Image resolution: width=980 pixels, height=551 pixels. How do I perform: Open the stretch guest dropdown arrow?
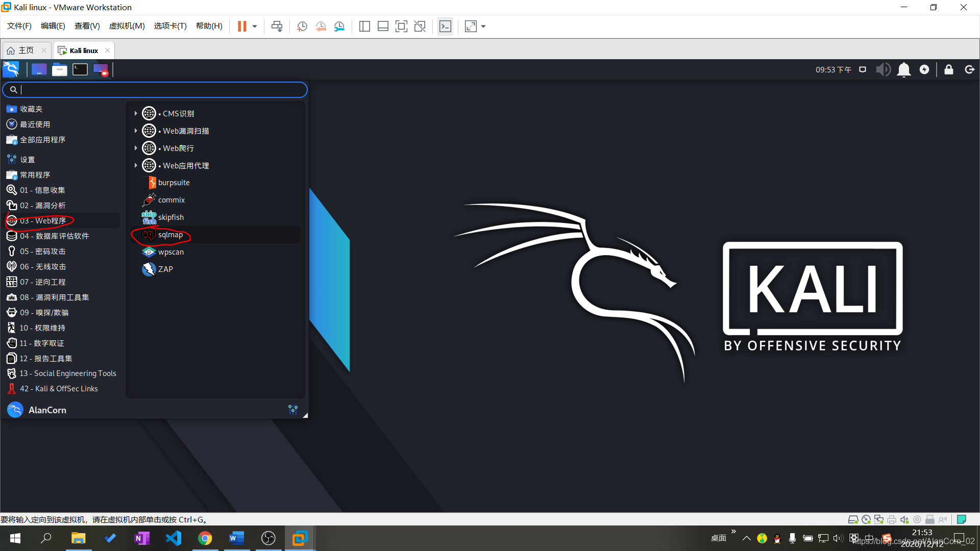point(483,27)
